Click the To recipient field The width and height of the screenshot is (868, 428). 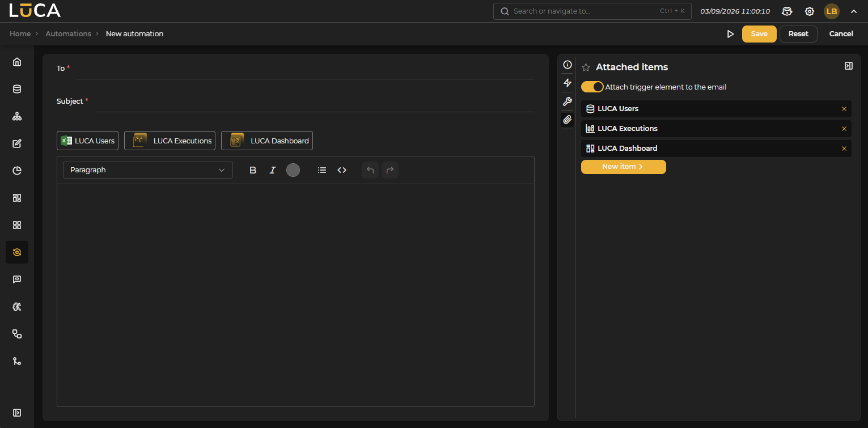(306, 69)
